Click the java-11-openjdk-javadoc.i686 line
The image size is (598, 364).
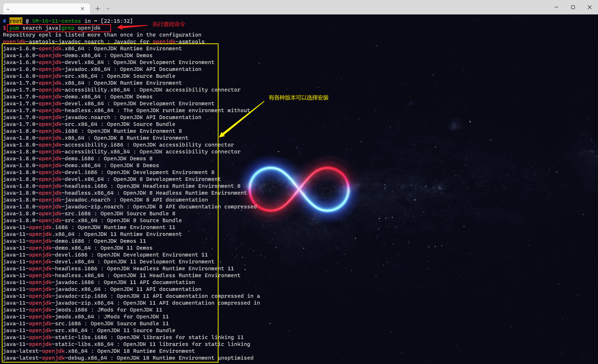99,282
